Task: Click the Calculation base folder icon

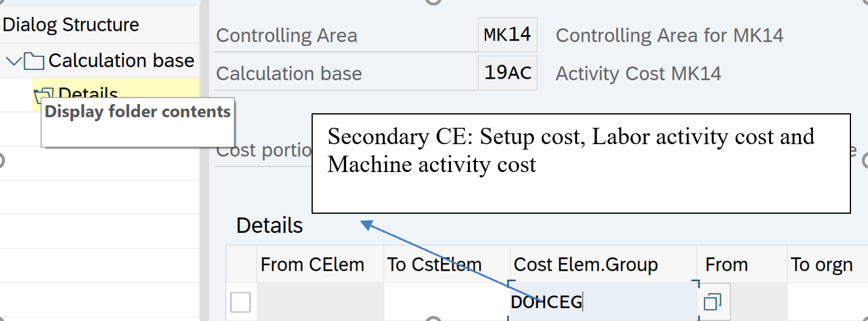Action: click(x=34, y=61)
